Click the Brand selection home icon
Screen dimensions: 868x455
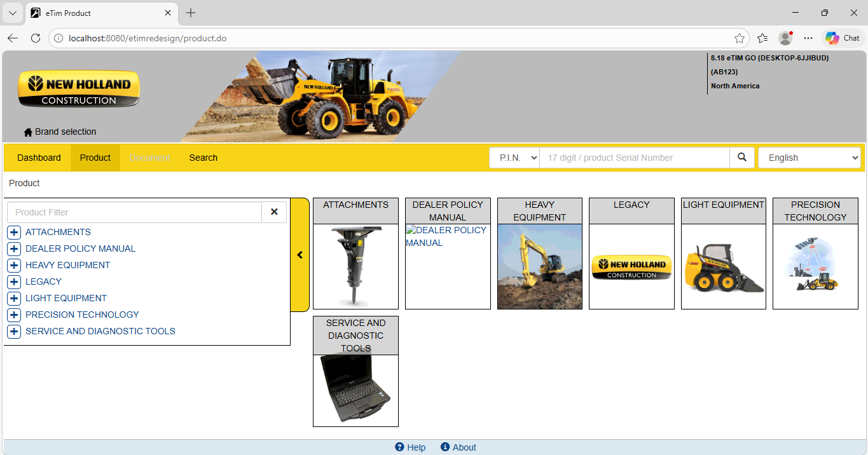click(x=28, y=132)
